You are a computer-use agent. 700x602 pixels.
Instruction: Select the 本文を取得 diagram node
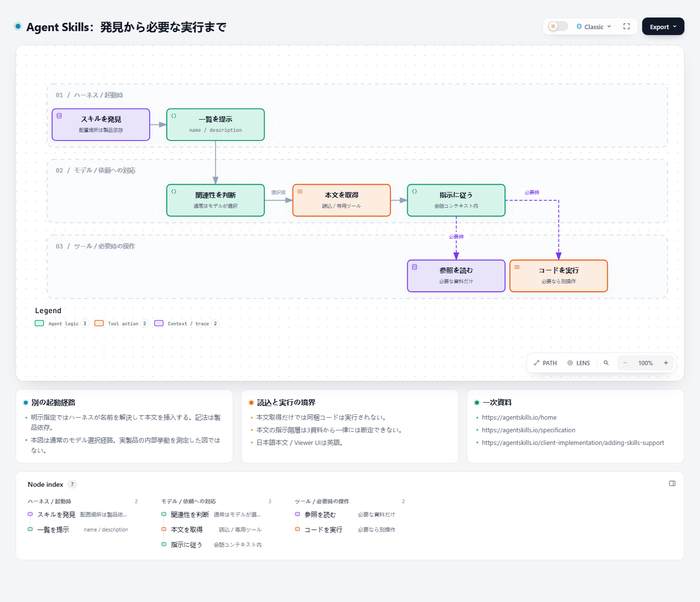tap(342, 200)
